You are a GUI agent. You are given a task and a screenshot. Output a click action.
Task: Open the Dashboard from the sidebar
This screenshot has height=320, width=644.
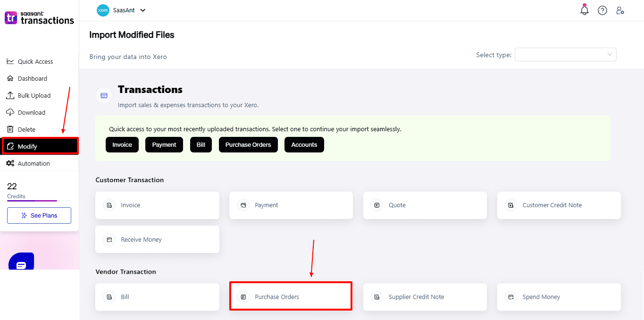coord(10,78)
